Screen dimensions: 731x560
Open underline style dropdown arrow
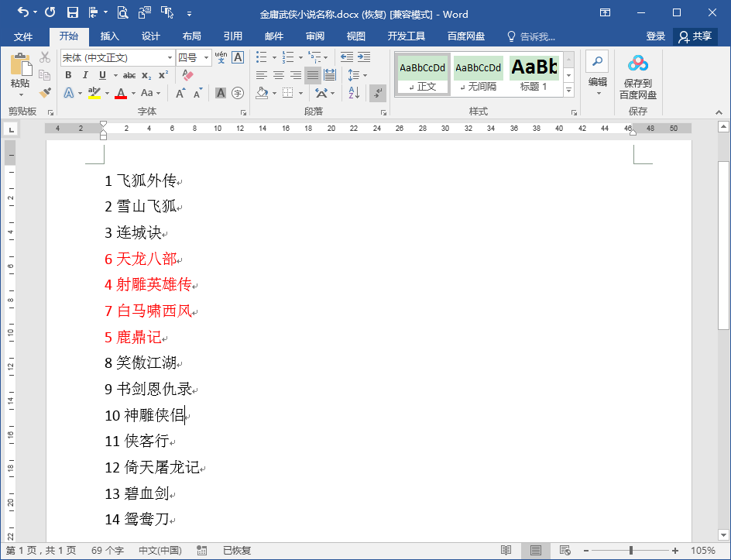[x=115, y=75]
